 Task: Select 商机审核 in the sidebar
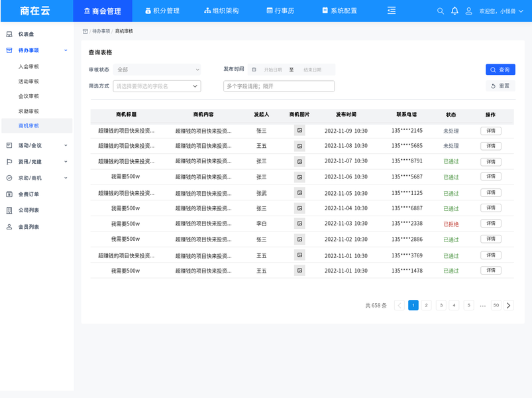(x=37, y=125)
